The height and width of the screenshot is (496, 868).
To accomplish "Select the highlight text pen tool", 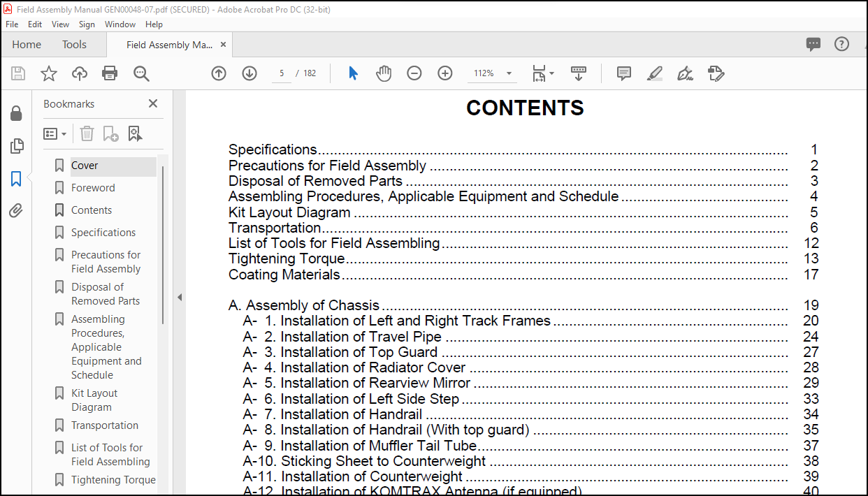I will coord(655,73).
